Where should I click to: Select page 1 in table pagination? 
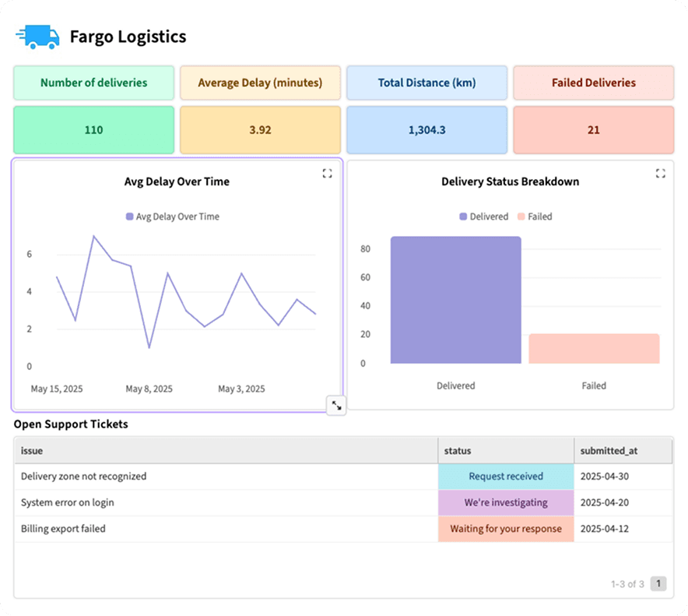click(x=658, y=583)
